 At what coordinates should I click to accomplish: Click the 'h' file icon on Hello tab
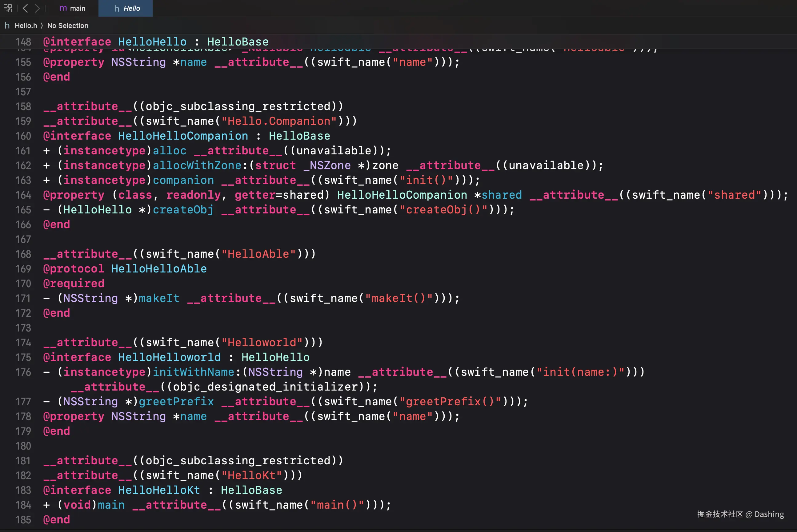(x=116, y=9)
